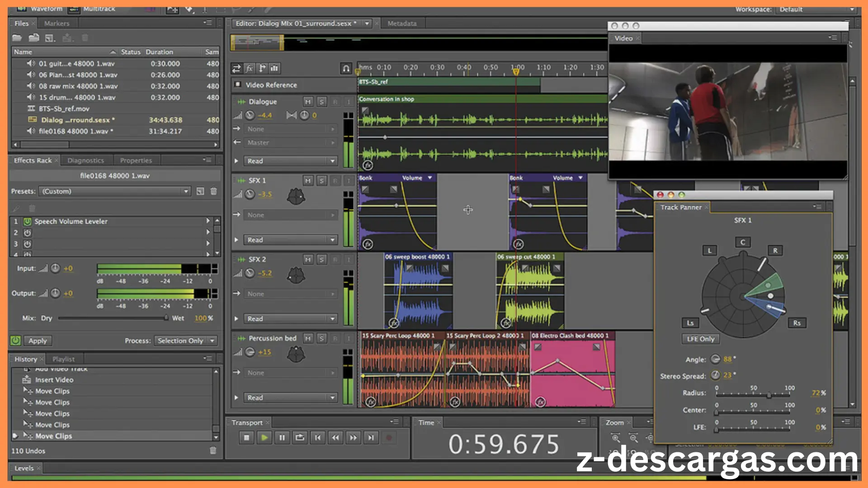Click the New File icon in Files panel
Image resolution: width=868 pixels, height=488 pixels.
click(x=50, y=38)
